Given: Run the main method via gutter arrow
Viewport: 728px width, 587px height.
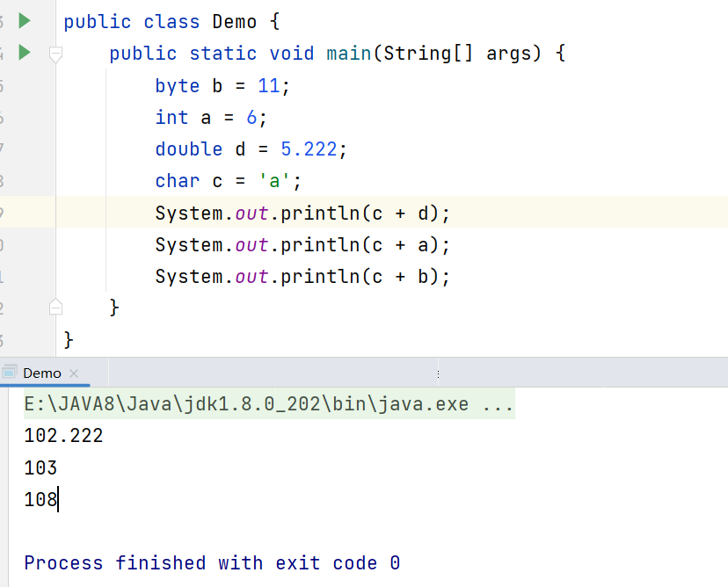Looking at the screenshot, I should (25, 53).
